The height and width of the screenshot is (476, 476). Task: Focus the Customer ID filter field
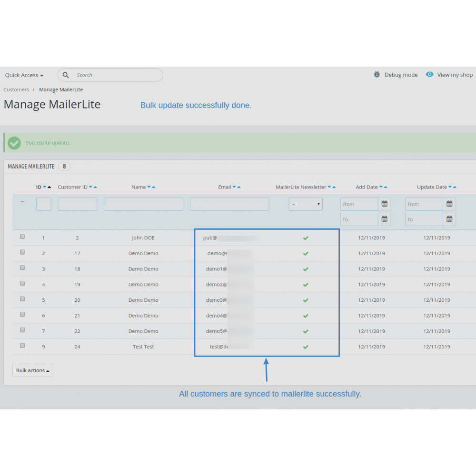click(78, 204)
